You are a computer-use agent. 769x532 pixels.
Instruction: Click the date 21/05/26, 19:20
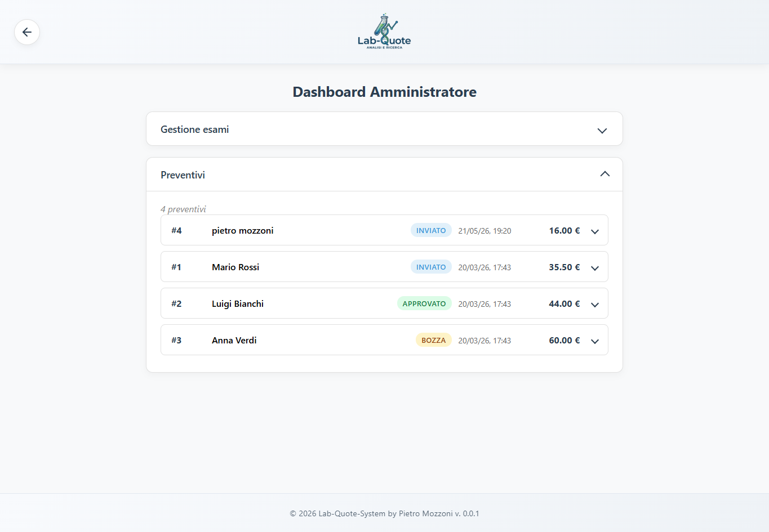coord(484,231)
